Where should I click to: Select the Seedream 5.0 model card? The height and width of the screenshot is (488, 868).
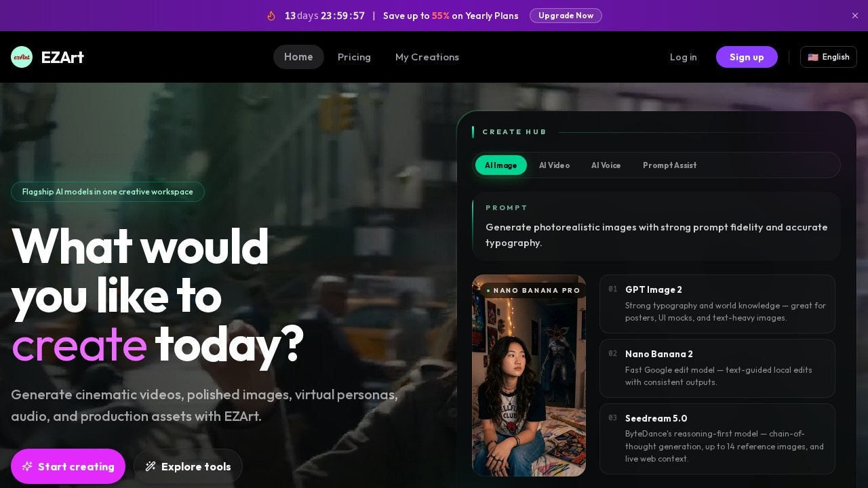click(x=717, y=439)
